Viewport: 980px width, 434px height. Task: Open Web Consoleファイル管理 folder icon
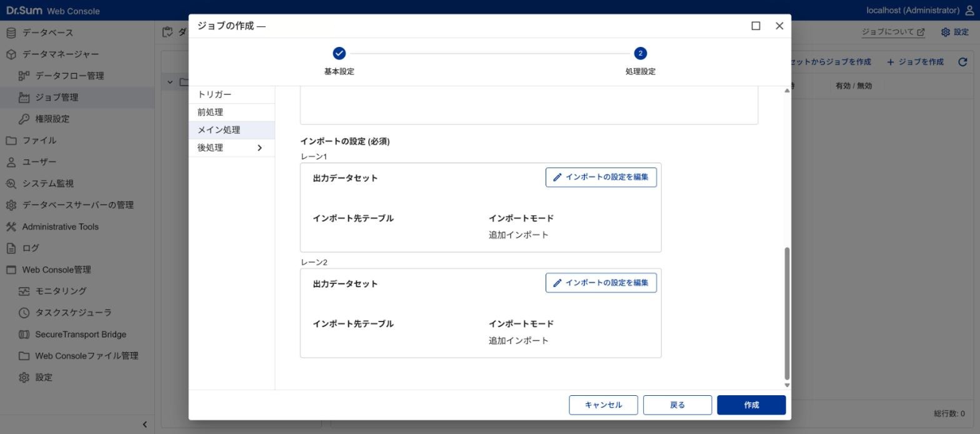[24, 356]
